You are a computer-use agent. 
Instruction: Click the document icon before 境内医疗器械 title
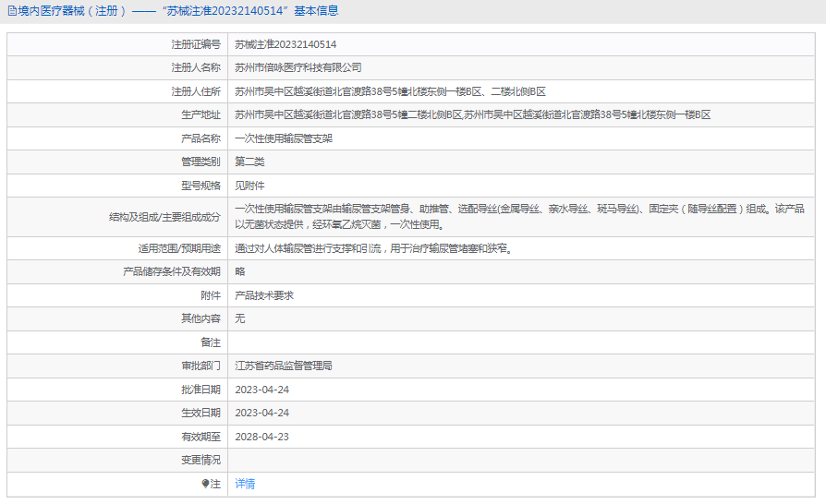pos(12,11)
